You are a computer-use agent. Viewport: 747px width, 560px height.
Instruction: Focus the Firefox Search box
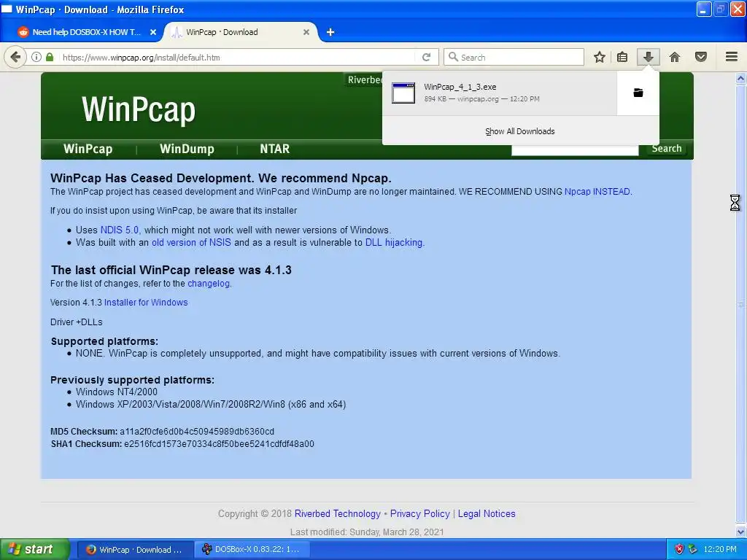click(514, 57)
